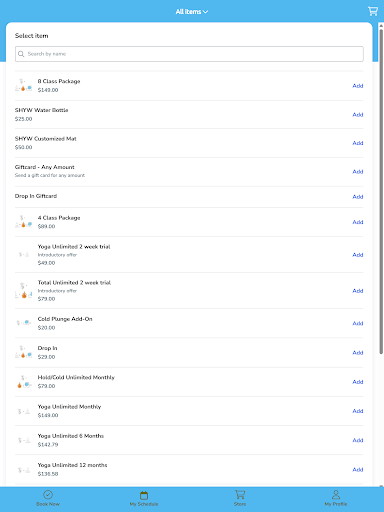Add Drop In Giftcard
Screen dimensions: 384x512
(358, 197)
